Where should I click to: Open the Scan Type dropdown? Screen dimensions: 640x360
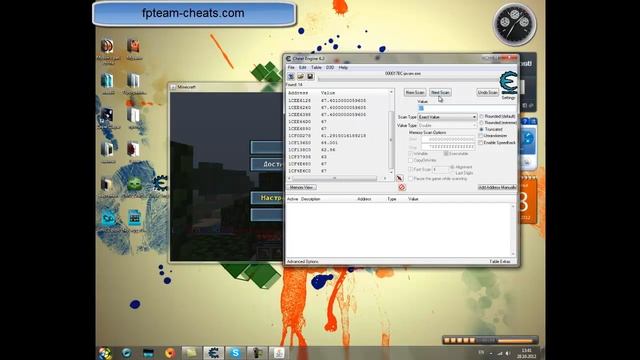coord(447,117)
